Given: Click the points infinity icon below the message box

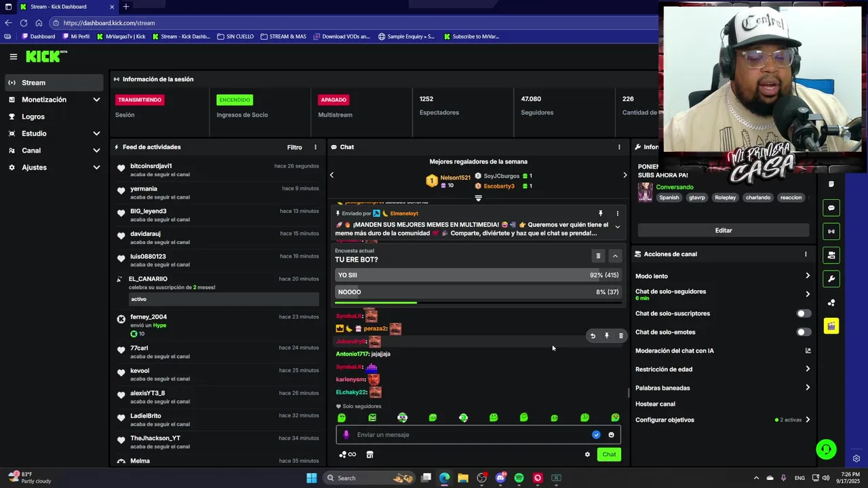Looking at the screenshot, I should click(348, 455).
